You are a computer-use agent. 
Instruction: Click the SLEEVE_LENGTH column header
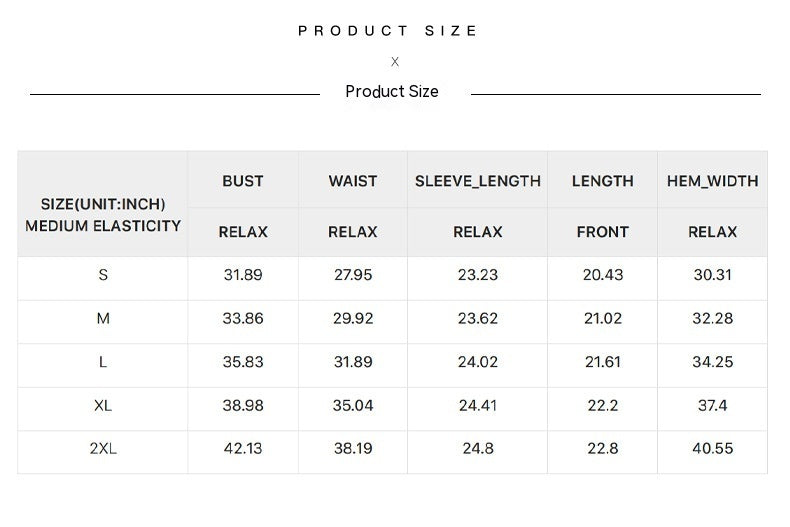pyautogui.click(x=478, y=181)
